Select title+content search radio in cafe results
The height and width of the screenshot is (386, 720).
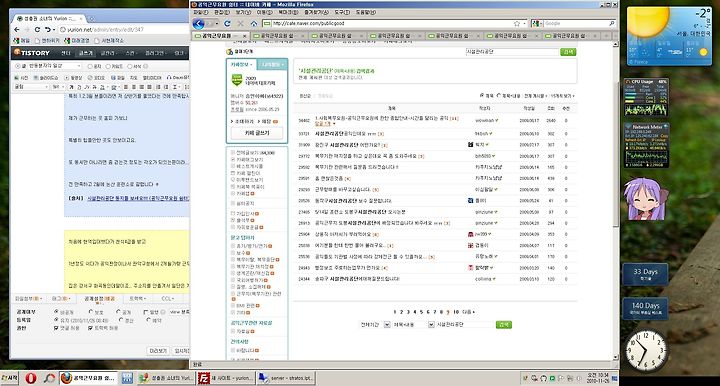(x=499, y=95)
